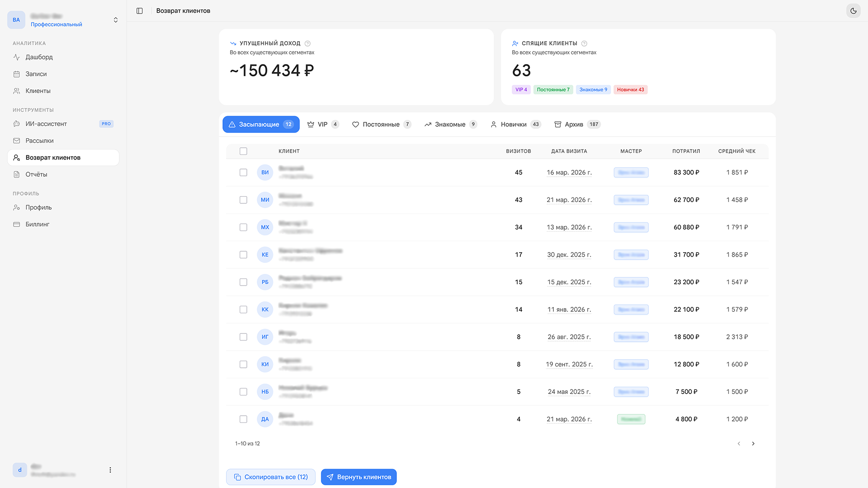Switch to the Архив tab
The height and width of the screenshot is (488, 868).
point(577,124)
